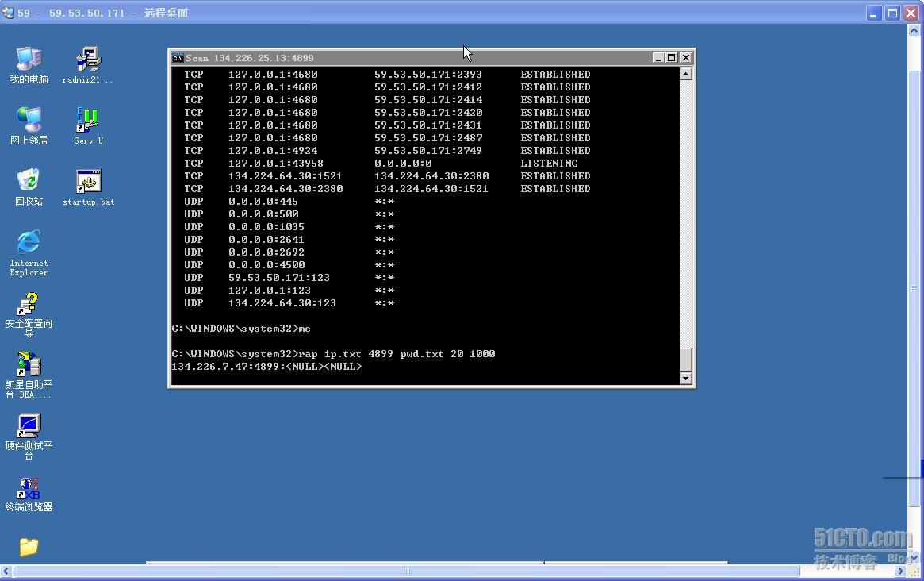Minimize the Scan console window
The height and width of the screenshot is (581, 924).
(x=659, y=58)
